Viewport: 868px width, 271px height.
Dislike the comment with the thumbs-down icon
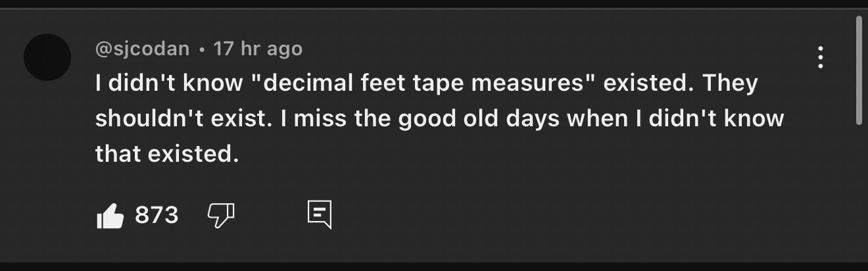click(x=221, y=214)
